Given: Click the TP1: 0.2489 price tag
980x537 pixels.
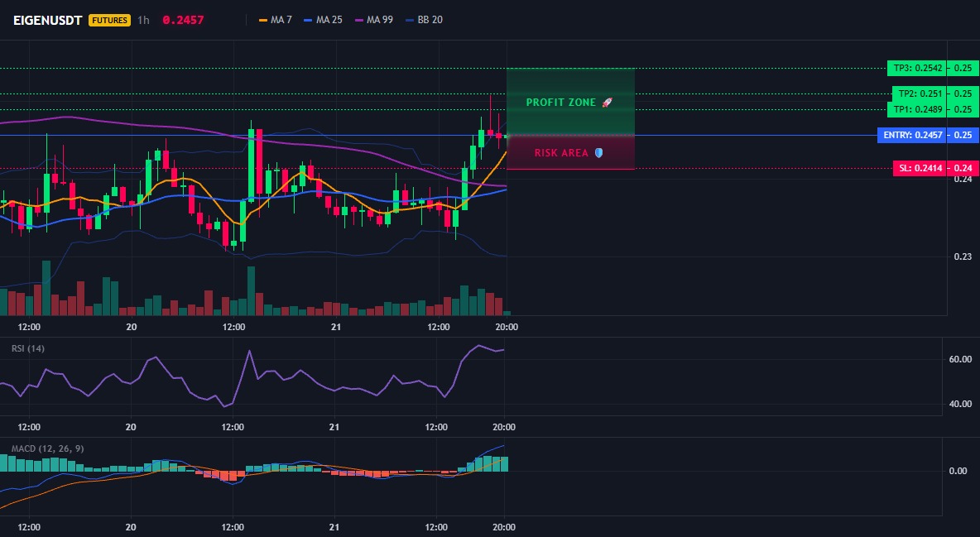Looking at the screenshot, I should coord(917,109).
